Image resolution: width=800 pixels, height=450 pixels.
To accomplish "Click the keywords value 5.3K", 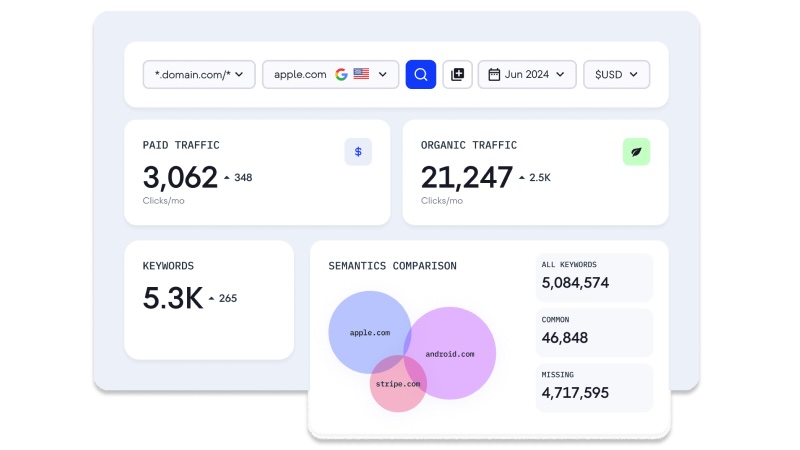I will tap(173, 298).
